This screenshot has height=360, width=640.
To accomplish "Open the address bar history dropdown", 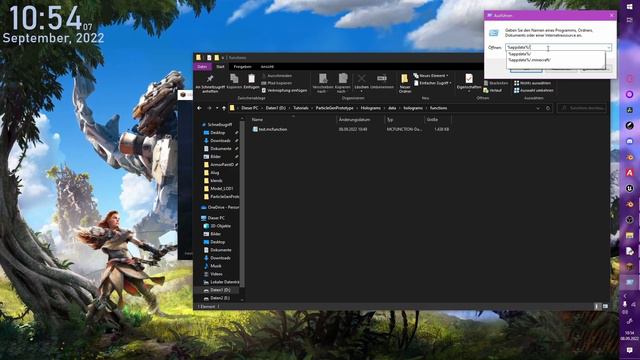I will [538, 108].
